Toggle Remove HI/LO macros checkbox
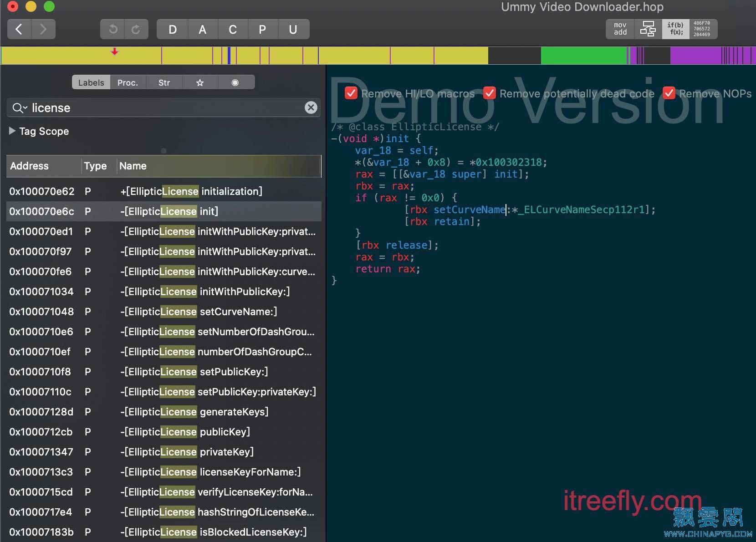This screenshot has width=756, height=542. click(351, 93)
